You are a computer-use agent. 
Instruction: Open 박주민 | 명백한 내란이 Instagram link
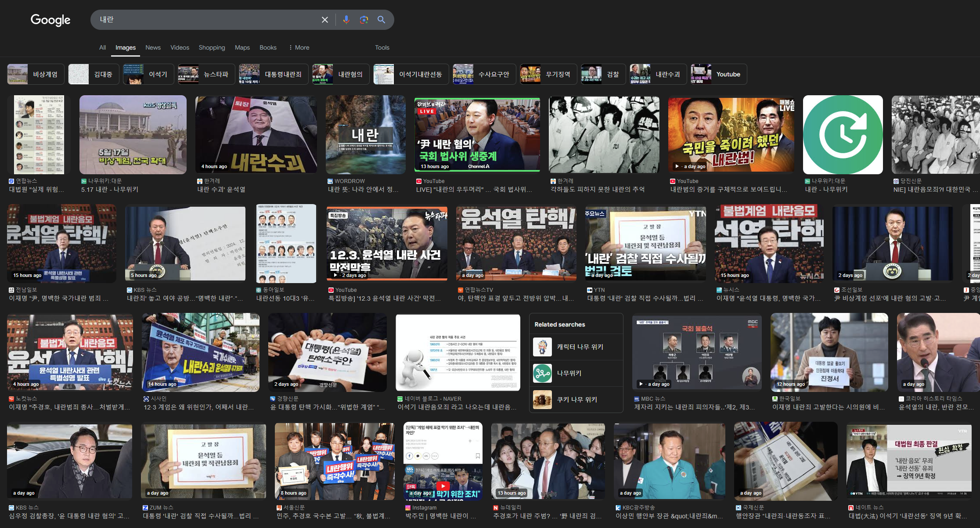click(x=441, y=516)
